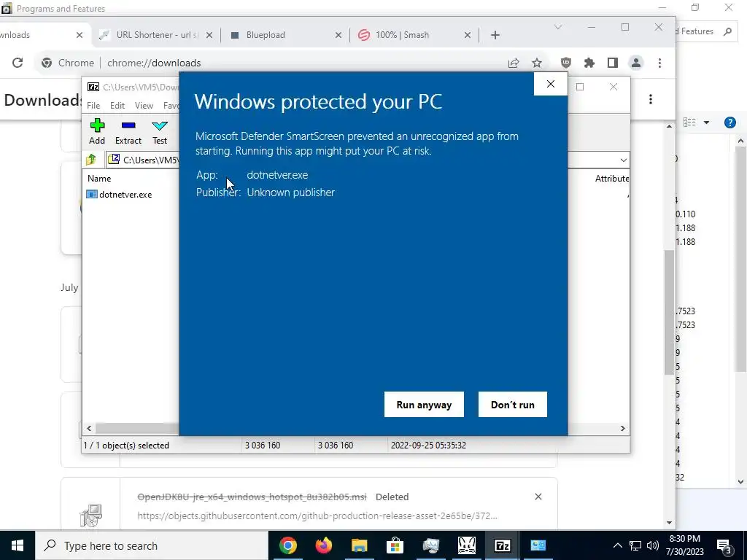Open Google Chrome from the taskbar
747x560 pixels.
tap(287, 545)
